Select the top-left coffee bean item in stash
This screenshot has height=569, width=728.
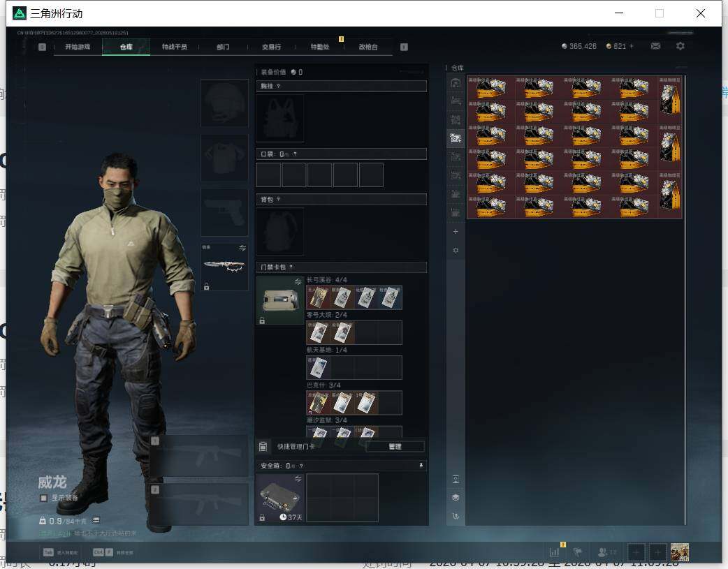coord(490,88)
